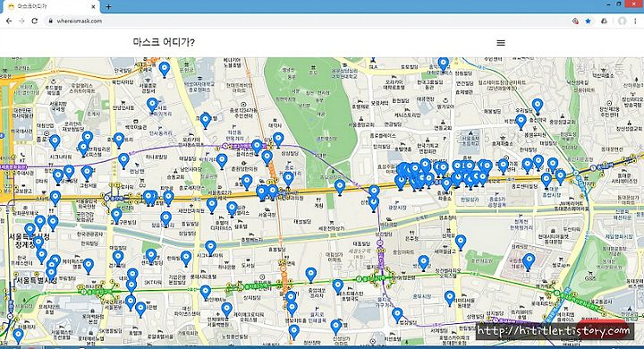644x349 pixels.
Task: Select the pin east of 을지로4가 station
Action: (x=423, y=263)
